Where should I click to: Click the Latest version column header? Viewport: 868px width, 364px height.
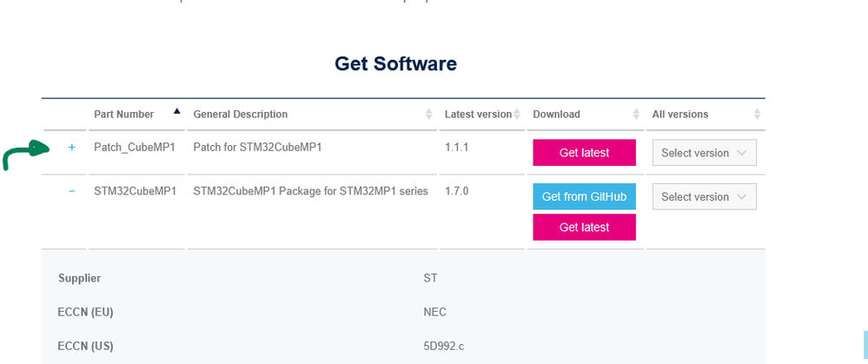(x=478, y=115)
